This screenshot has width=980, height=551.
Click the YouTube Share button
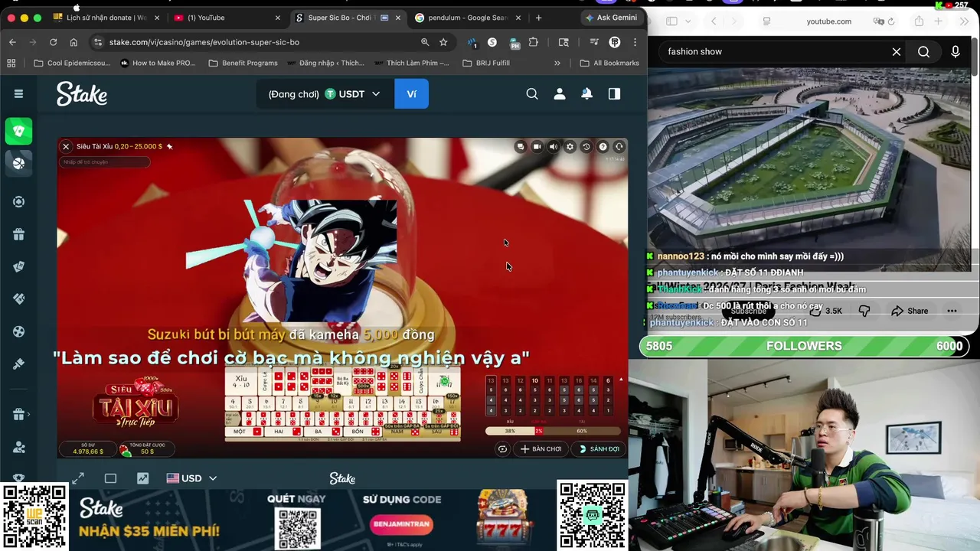click(x=910, y=311)
